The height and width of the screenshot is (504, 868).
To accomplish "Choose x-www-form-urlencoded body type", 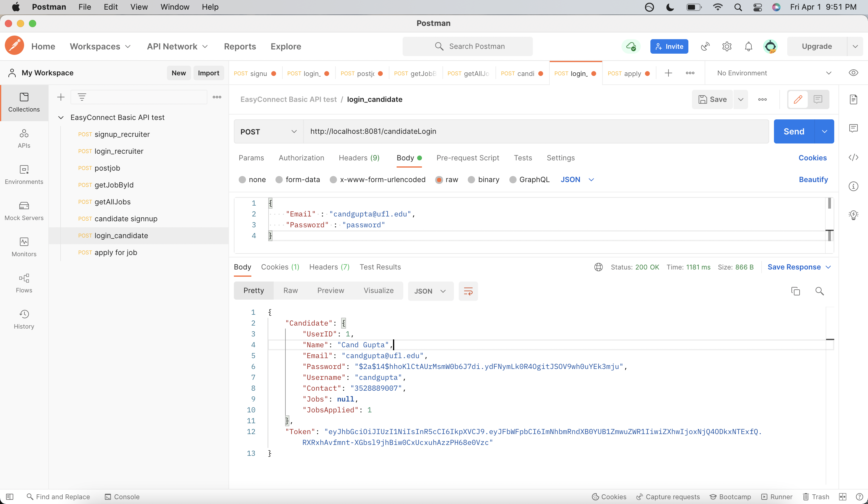I will (x=333, y=179).
